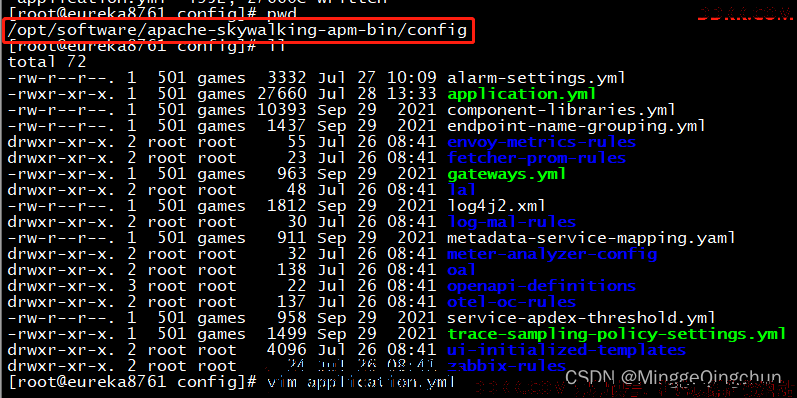
Task: Click the 1499 size of trace-sampling-policy-settings.yml
Action: (287, 334)
